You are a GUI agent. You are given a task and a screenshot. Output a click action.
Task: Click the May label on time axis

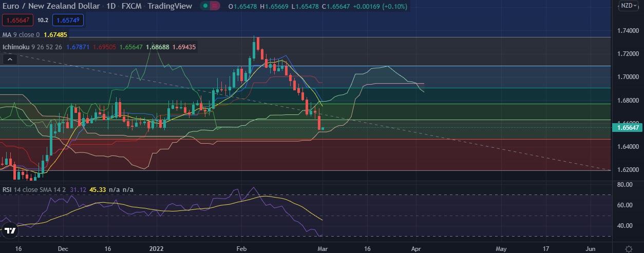[x=502, y=248]
